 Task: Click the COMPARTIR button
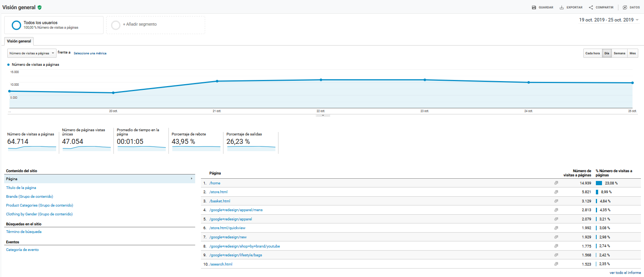click(x=601, y=7)
